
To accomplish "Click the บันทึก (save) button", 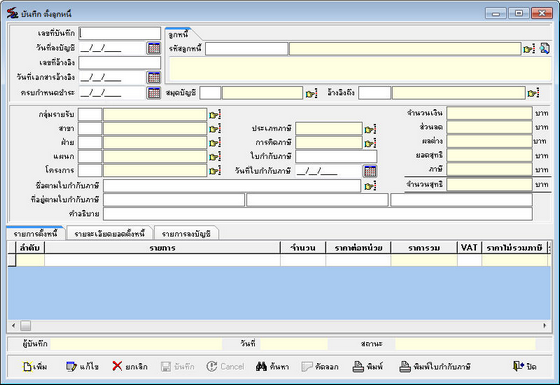I will coord(178,366).
